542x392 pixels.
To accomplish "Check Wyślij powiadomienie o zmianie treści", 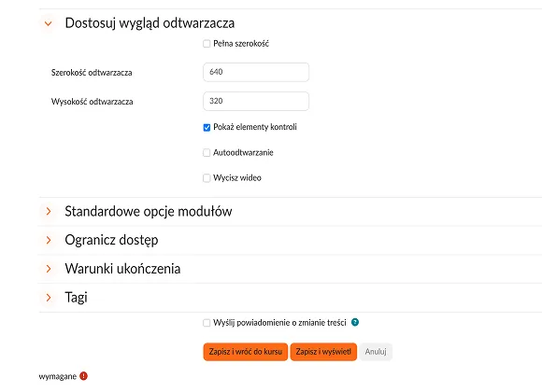I will 207,323.
